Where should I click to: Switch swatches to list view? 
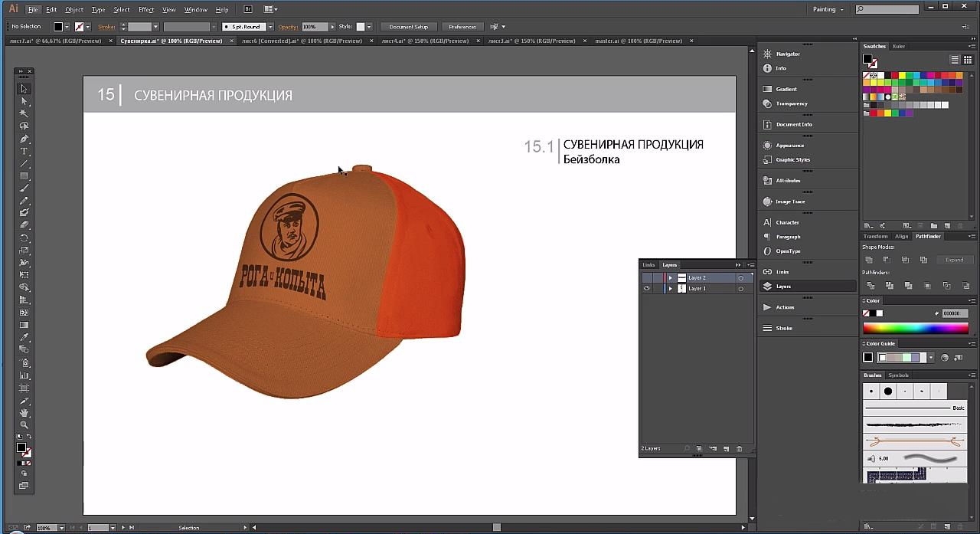(x=955, y=60)
